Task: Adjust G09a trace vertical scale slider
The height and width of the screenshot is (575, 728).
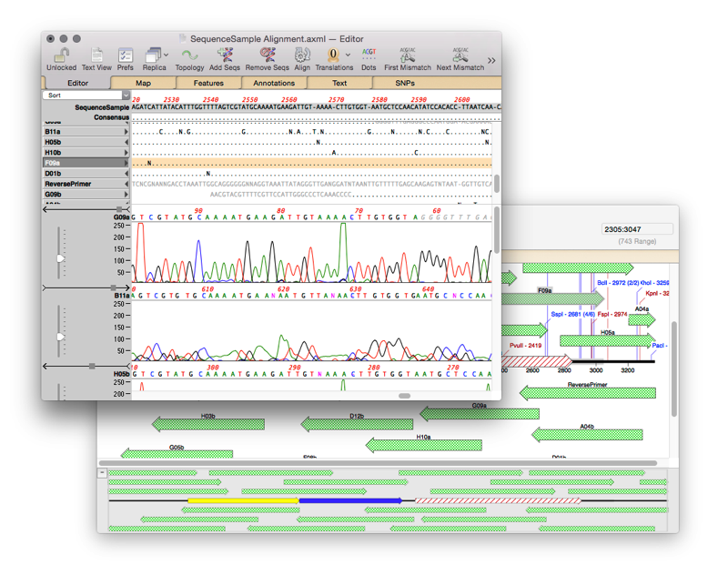Action: pos(60,258)
